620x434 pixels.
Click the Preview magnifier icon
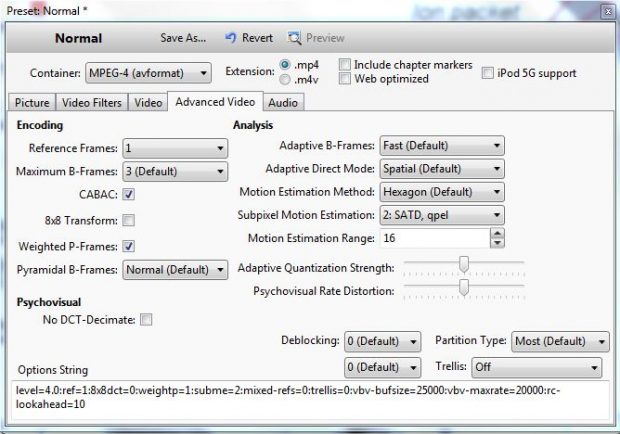[294, 38]
